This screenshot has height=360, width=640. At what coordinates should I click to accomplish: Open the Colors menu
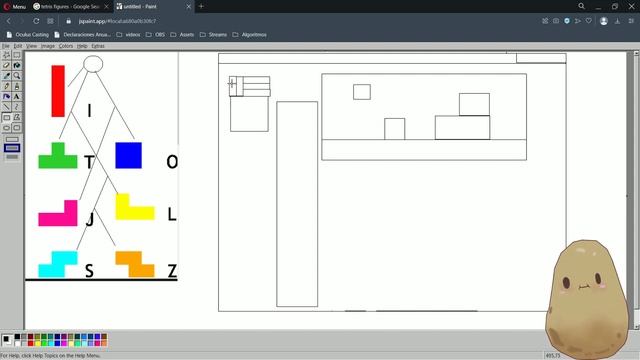(66, 46)
